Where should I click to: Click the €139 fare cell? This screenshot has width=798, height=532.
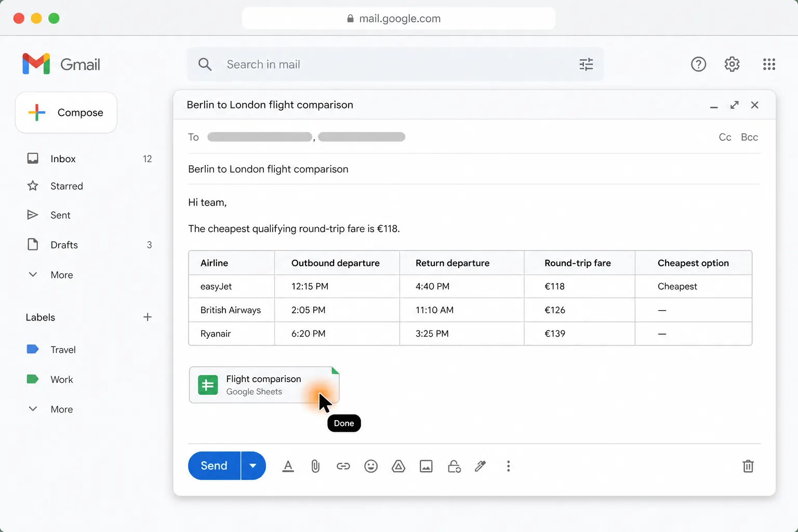click(x=579, y=334)
